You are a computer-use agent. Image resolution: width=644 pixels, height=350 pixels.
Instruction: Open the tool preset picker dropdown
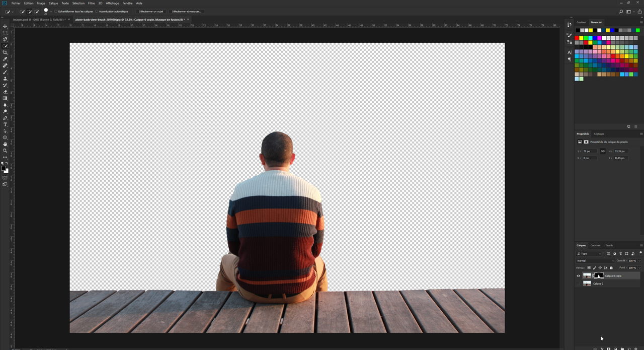pyautogui.click(x=13, y=12)
